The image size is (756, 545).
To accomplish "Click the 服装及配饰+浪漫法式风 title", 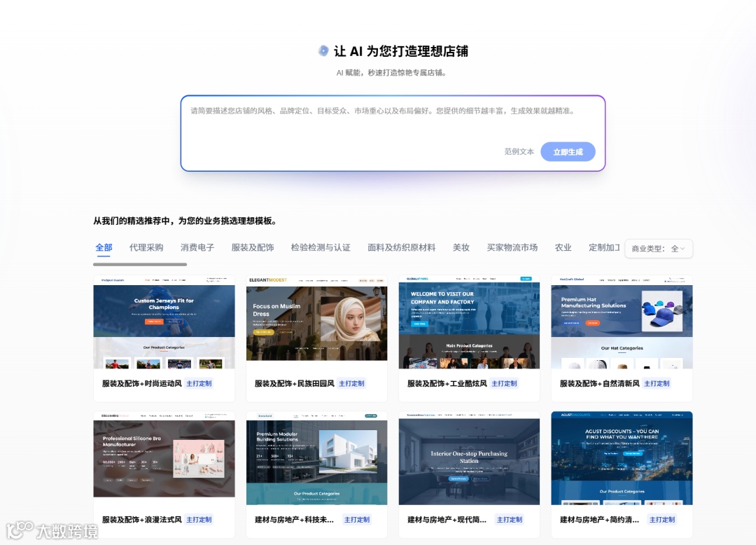I will (141, 520).
